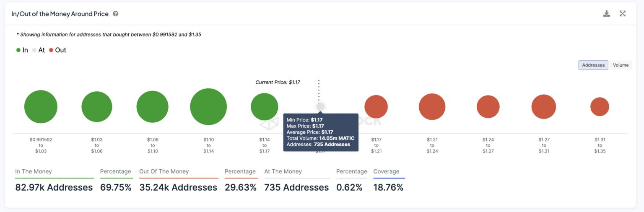Switch to the Volume view
Screen dimensions: 644x212
point(621,65)
